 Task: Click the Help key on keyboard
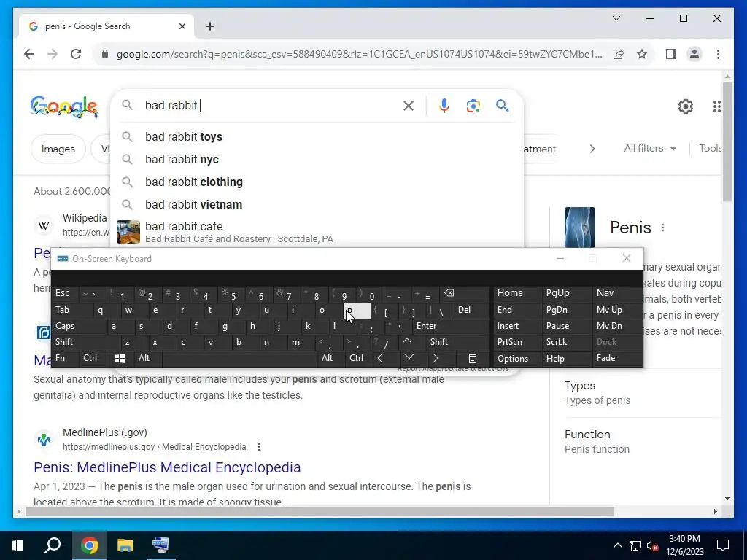click(565, 359)
